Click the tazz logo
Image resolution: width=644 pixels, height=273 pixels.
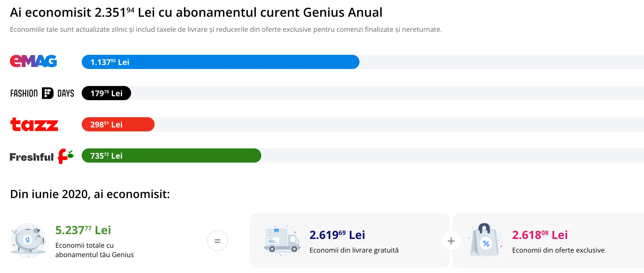point(34,125)
